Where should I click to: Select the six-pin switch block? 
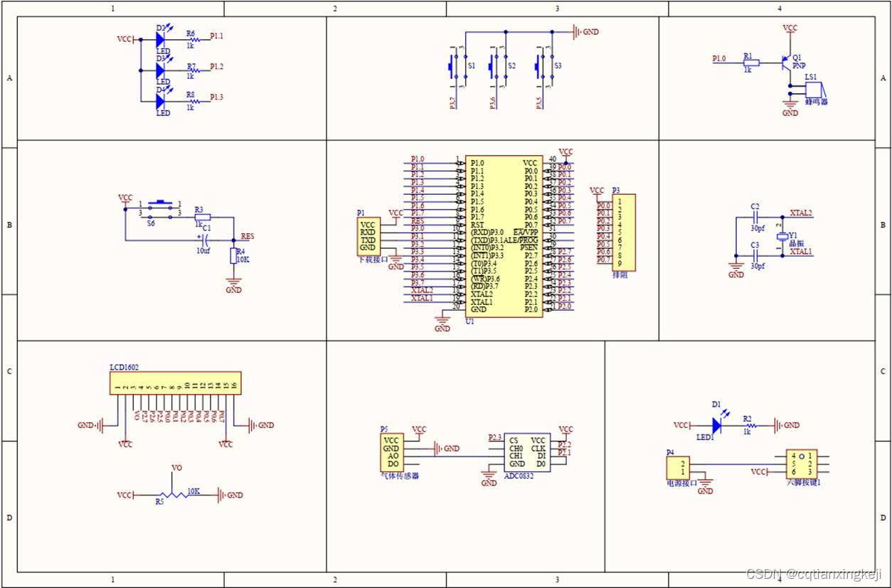click(x=801, y=464)
